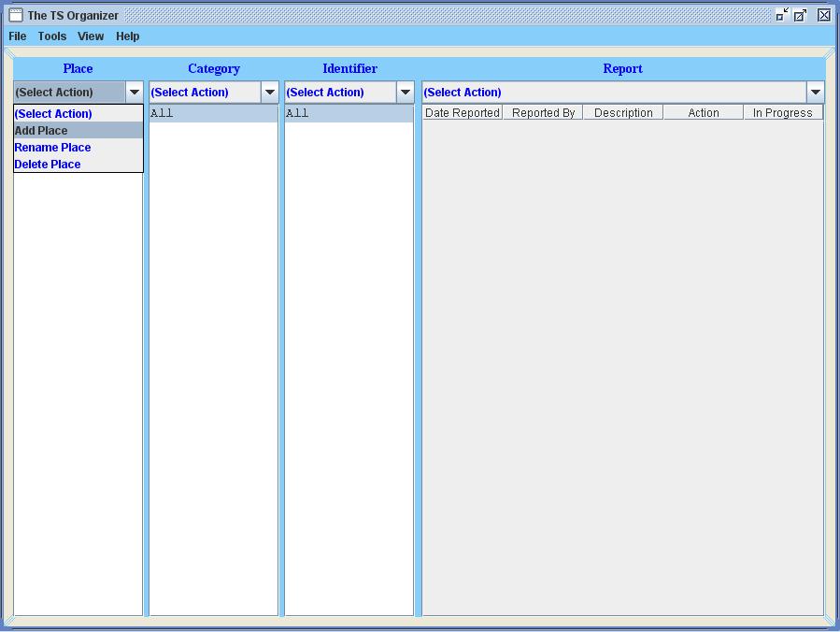Click the window icon in the title bar
The image size is (840, 632).
coord(16,15)
